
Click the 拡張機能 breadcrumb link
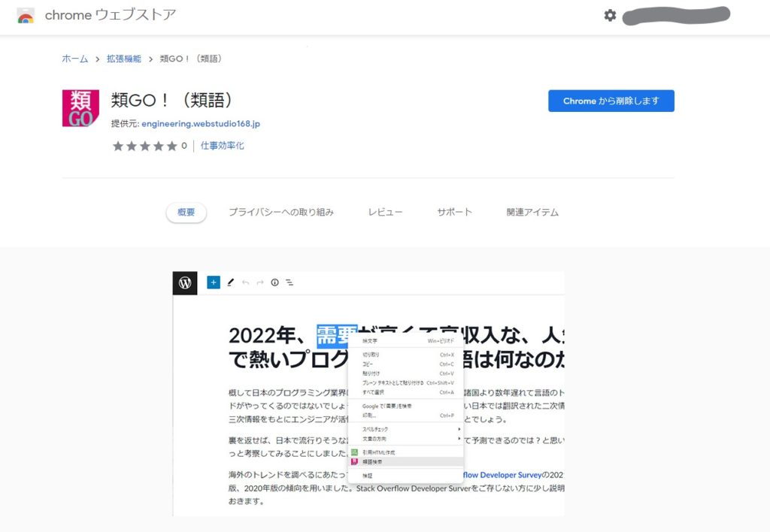(x=124, y=59)
